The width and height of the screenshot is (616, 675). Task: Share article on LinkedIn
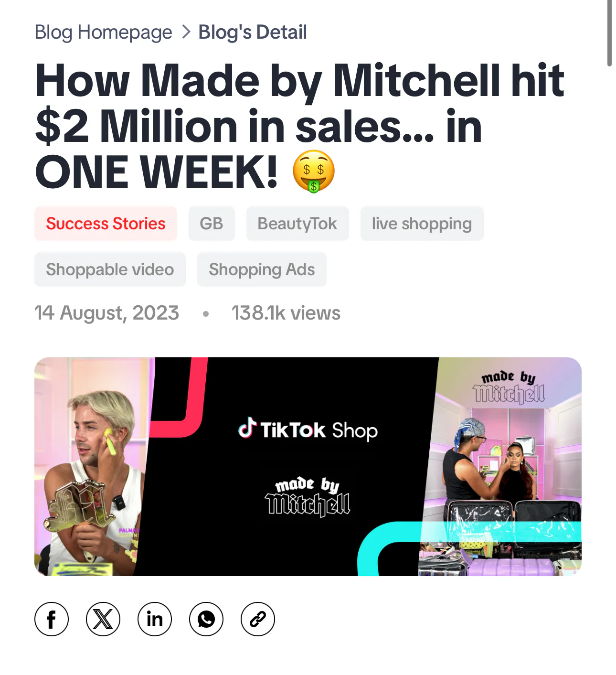point(155,619)
